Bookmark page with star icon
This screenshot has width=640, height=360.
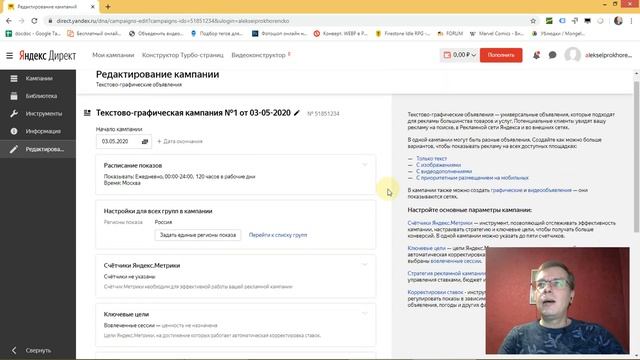pyautogui.click(x=533, y=21)
